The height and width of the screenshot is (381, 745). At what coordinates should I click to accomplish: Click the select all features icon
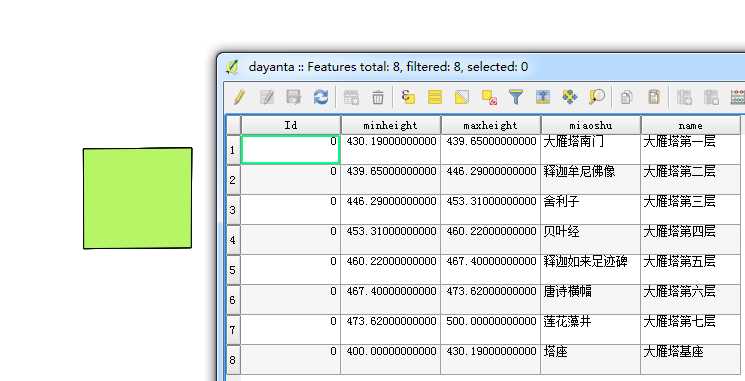click(435, 97)
